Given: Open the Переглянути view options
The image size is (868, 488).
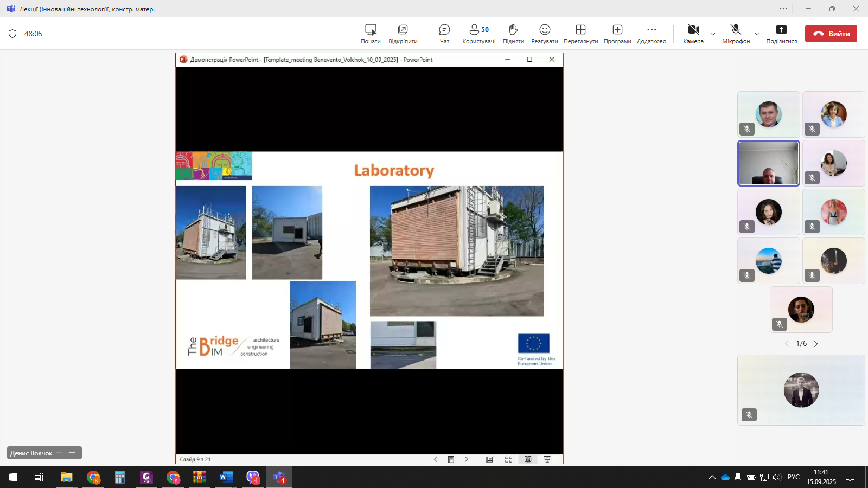Looking at the screenshot, I should (x=580, y=34).
